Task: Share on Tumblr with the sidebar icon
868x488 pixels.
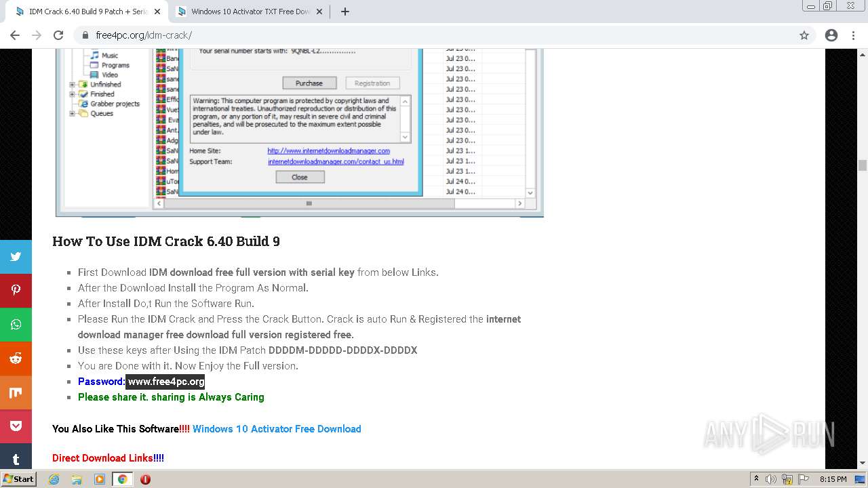Action: coord(16,457)
